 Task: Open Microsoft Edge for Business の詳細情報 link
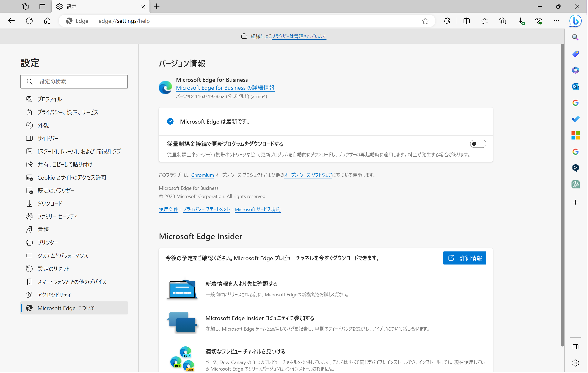(x=225, y=88)
